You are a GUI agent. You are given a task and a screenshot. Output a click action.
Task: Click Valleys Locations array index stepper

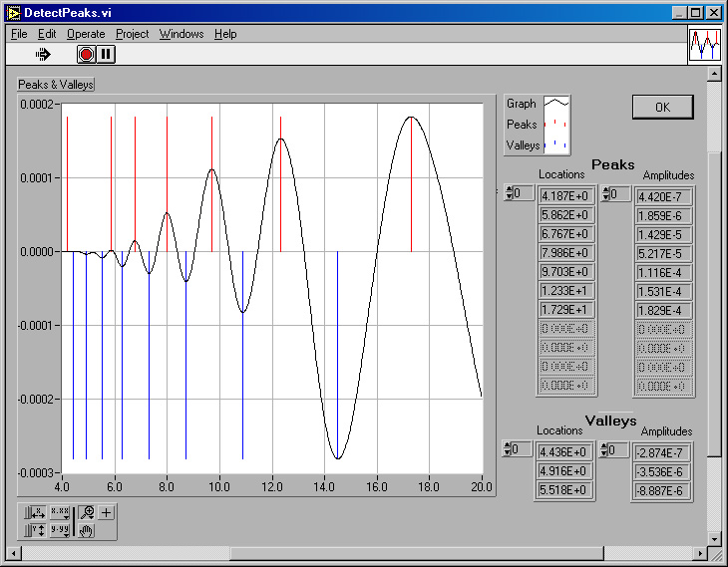(507, 449)
